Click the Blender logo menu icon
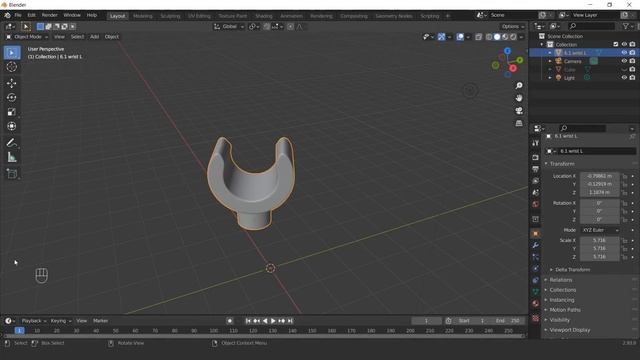This screenshot has width=640, height=360. (x=7, y=15)
